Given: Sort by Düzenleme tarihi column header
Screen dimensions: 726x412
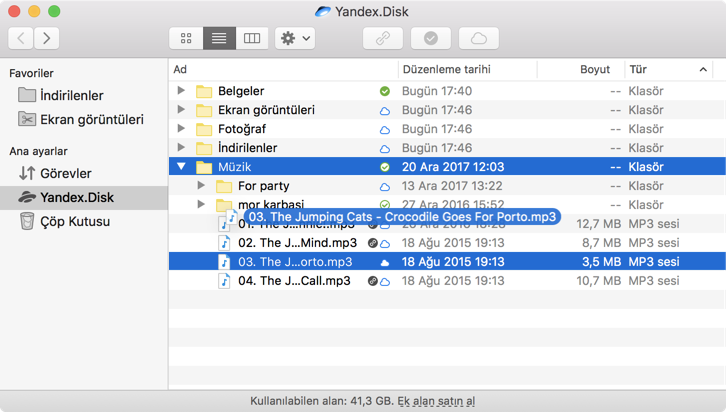Looking at the screenshot, I should click(x=446, y=69).
